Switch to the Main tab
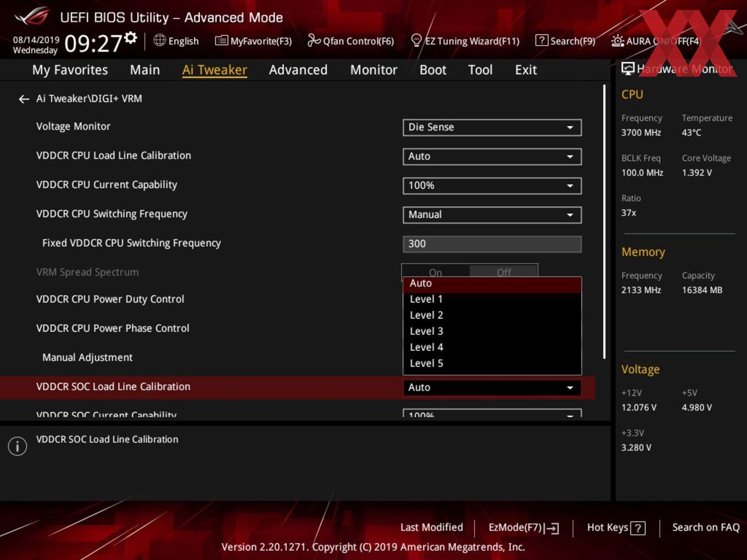Viewport: 747px width, 560px height. [x=145, y=70]
